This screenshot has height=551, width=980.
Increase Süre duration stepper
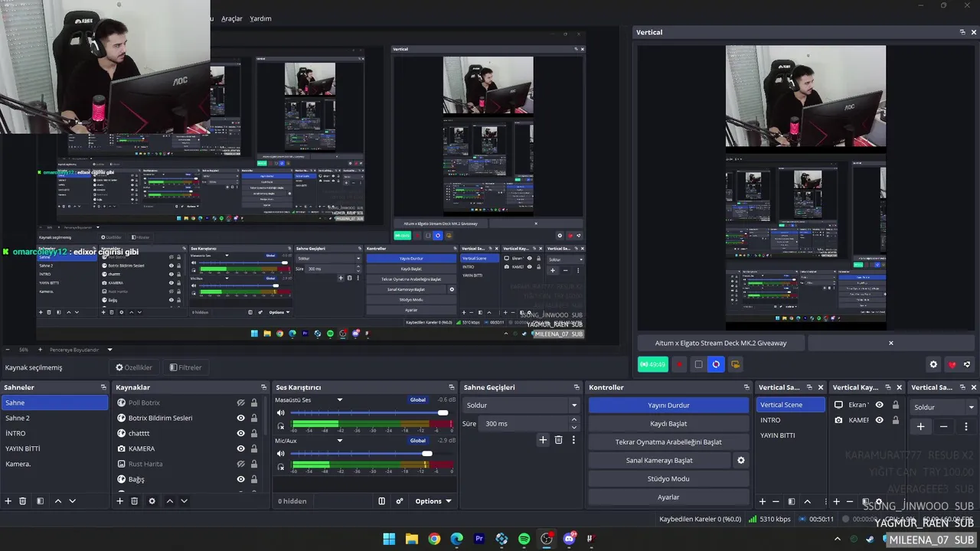point(574,419)
